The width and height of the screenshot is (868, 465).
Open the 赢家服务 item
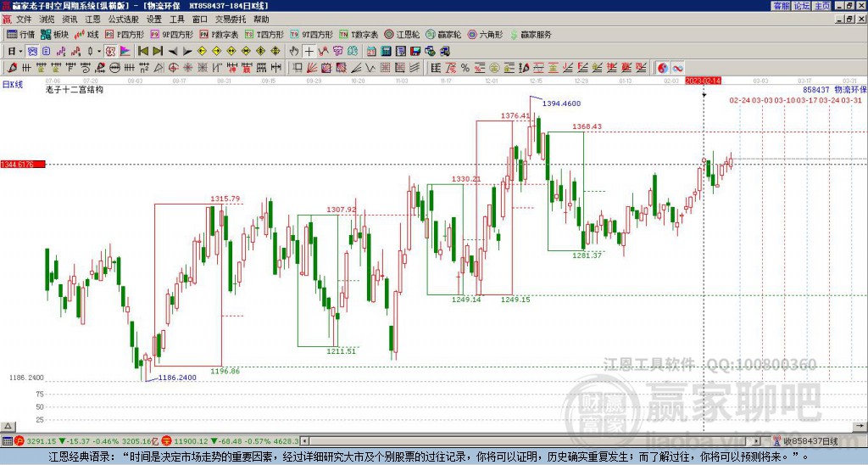531,34
